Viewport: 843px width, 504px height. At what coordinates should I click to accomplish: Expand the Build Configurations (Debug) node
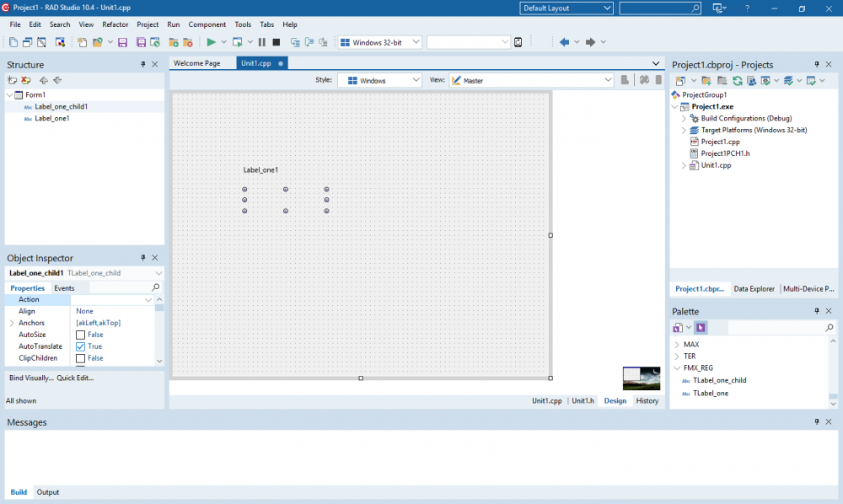coord(684,118)
